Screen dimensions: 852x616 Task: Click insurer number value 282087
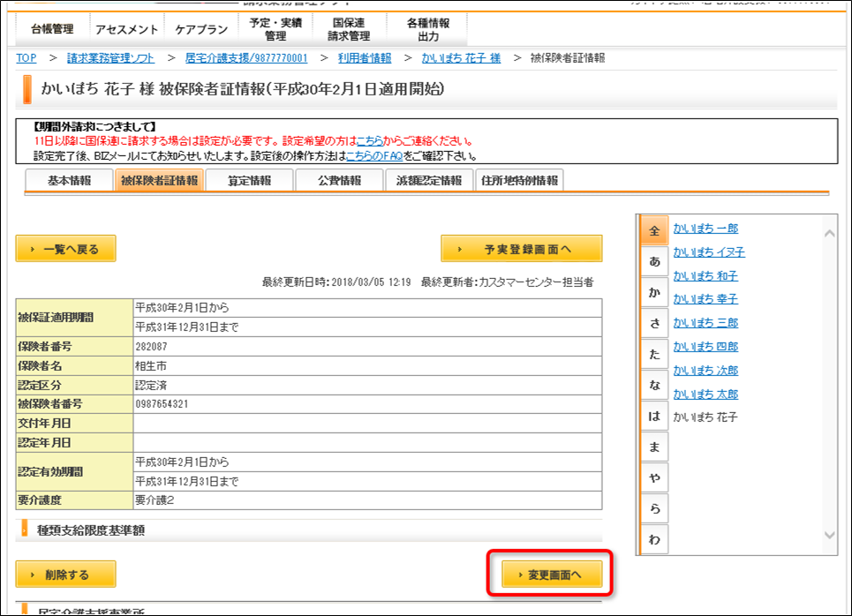(151, 347)
